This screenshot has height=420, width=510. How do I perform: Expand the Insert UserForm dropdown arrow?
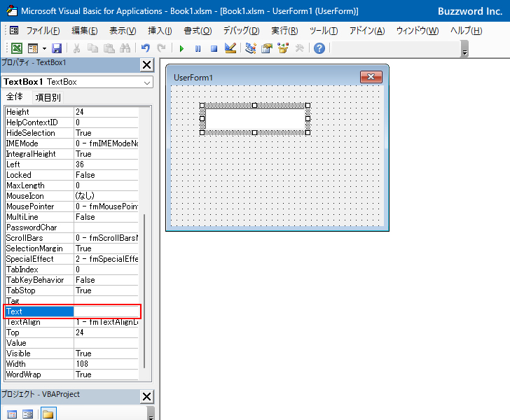point(44,48)
